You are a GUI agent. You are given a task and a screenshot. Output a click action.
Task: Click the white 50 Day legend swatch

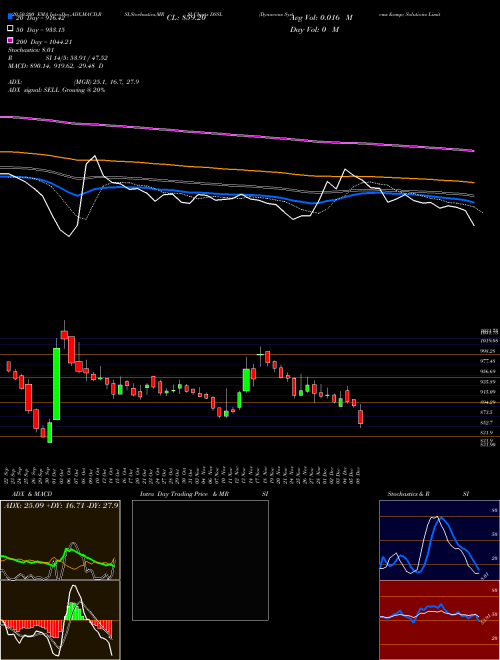(10, 29)
